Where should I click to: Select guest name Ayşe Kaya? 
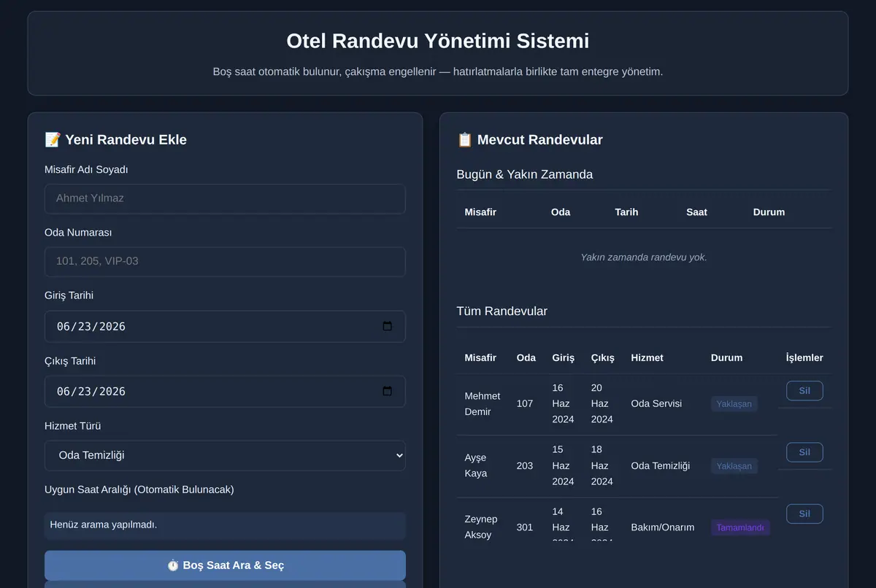[x=476, y=465]
